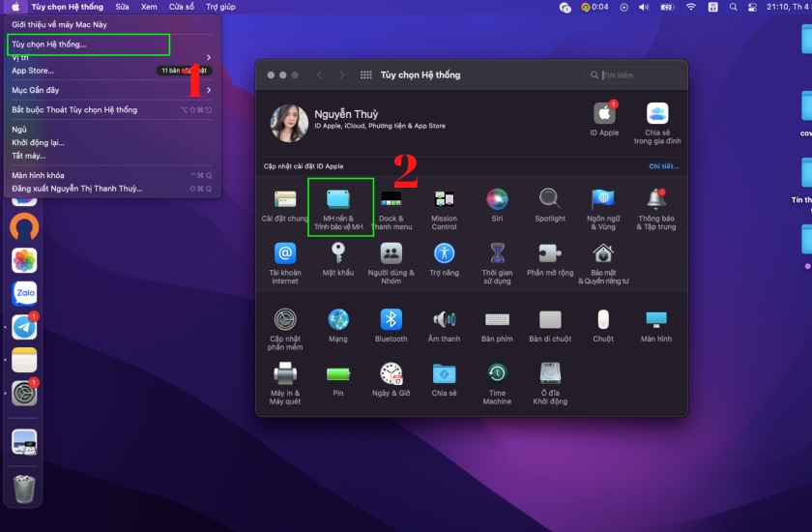The image size is (812, 532).
Task: Open Bàn di chuột trackpad settings
Action: [x=550, y=326]
